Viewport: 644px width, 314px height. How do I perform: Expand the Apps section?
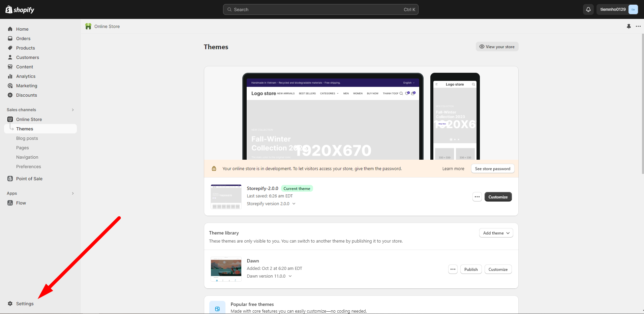point(73,193)
